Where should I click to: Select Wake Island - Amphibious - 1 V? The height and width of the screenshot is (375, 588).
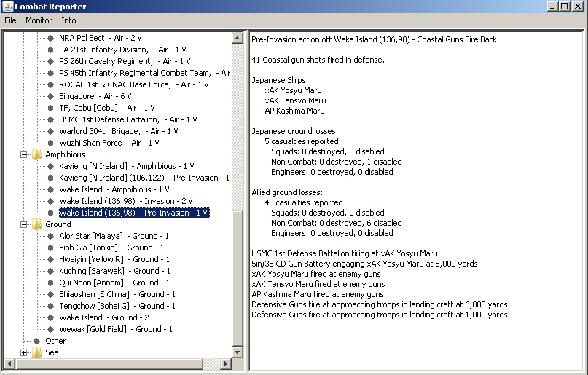[x=114, y=189]
